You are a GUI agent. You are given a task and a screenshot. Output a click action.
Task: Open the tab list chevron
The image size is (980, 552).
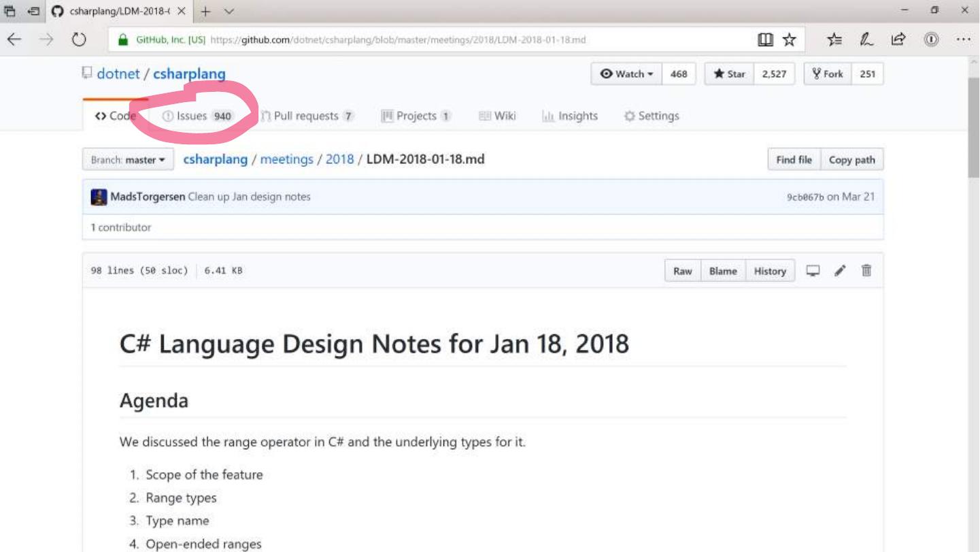pyautogui.click(x=229, y=11)
